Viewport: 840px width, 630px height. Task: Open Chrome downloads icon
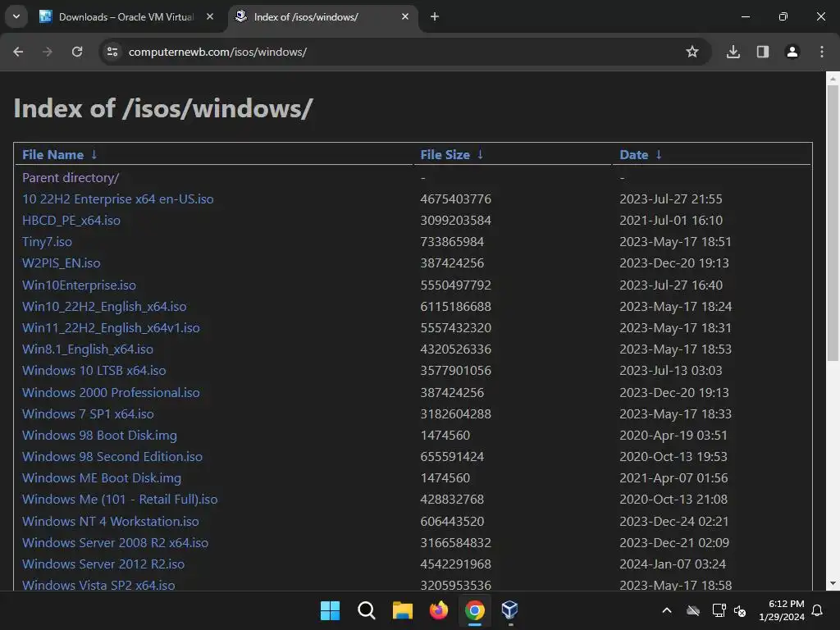tap(733, 52)
